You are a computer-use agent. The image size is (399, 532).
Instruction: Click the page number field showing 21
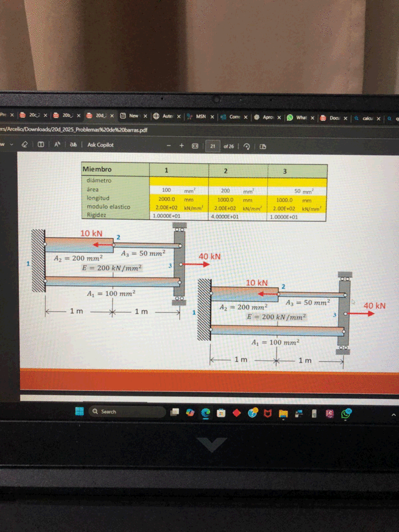[x=213, y=146]
